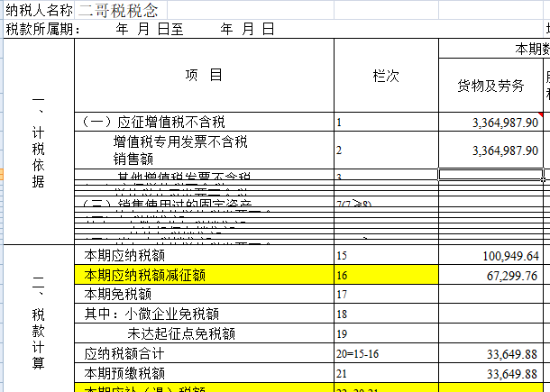Click the 67,299.76 reduction amount cell
Screen dimensions: 550x392
tap(490, 275)
